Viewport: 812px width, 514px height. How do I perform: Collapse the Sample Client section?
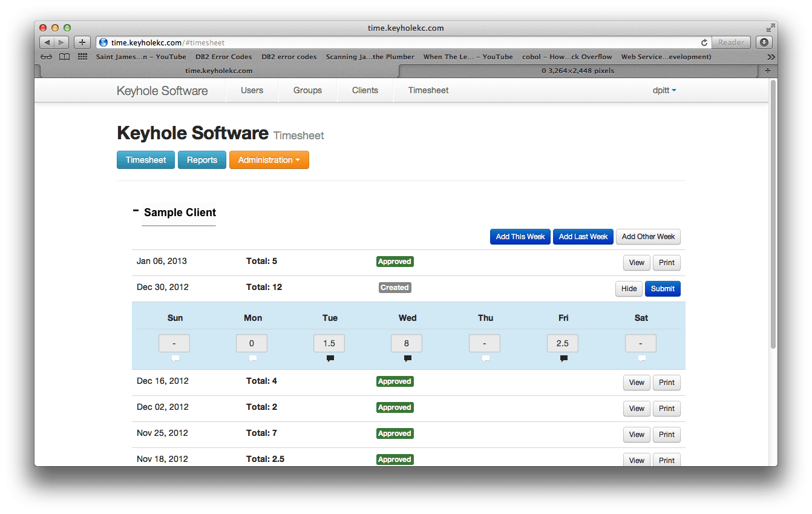pyautogui.click(x=136, y=211)
